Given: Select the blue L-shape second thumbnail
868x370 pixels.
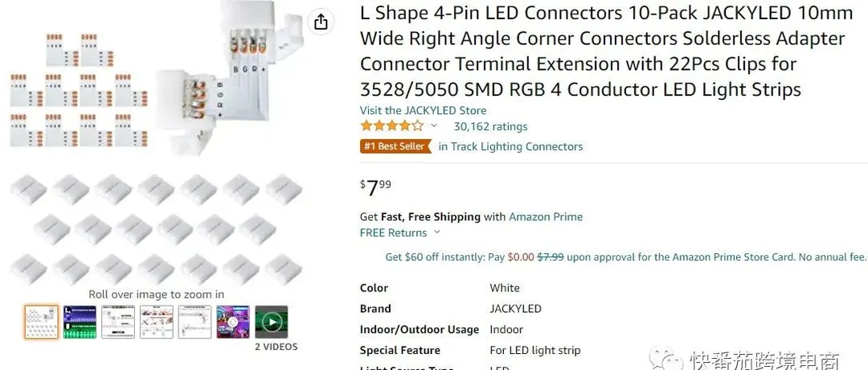Looking at the screenshot, I should [x=80, y=322].
